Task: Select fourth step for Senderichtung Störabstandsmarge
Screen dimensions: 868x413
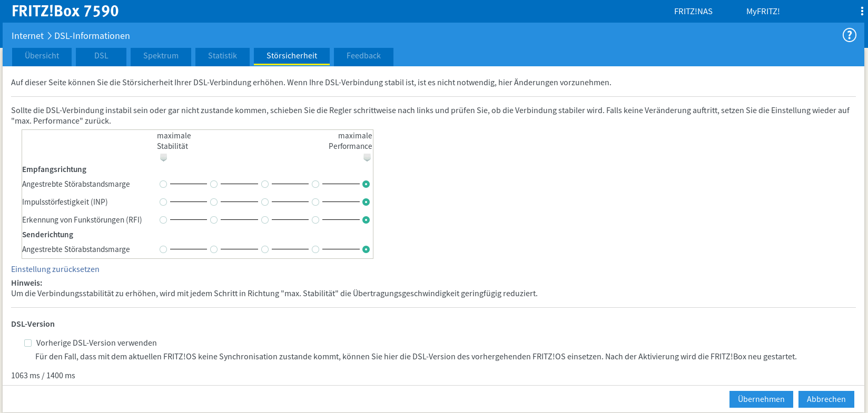Action: point(315,249)
